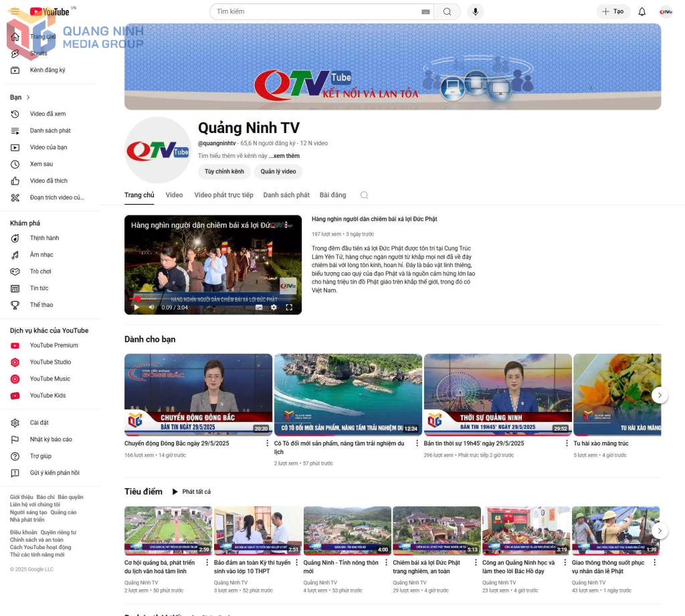Screen dimensions: 685x616
Task: Open Chuyển động Đông Bắc video thumbnail
Action: [x=198, y=395]
